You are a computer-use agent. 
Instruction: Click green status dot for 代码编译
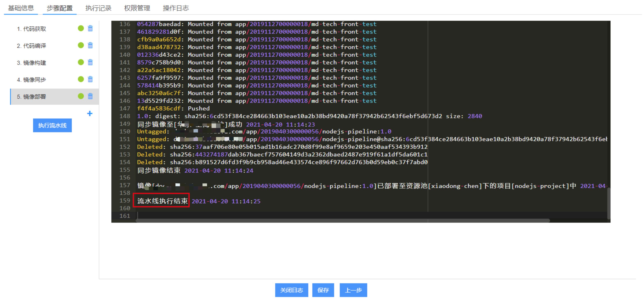81,45
